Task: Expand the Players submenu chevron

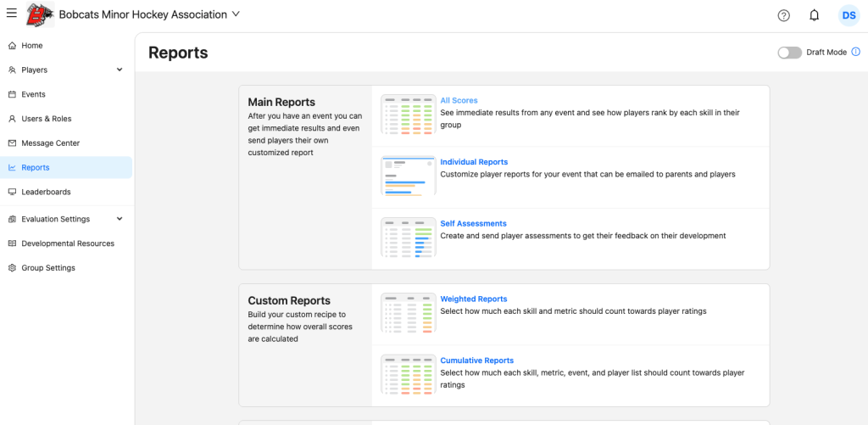Action: (120, 70)
